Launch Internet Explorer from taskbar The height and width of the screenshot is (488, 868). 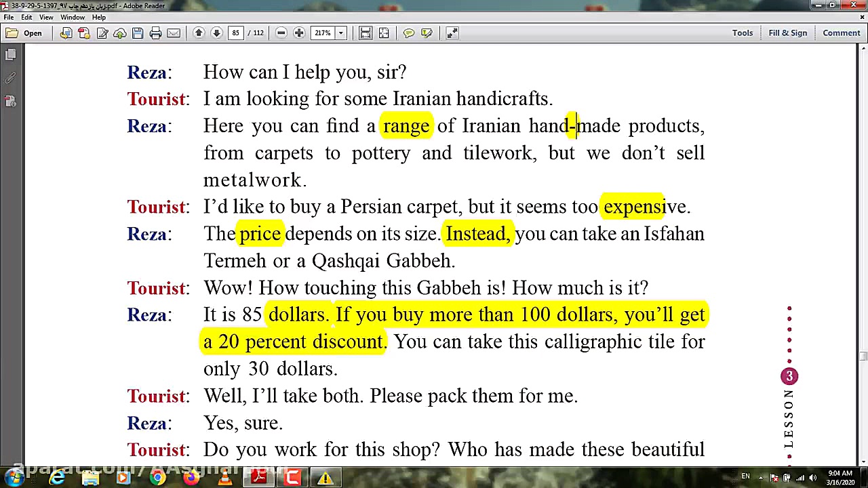point(57,478)
